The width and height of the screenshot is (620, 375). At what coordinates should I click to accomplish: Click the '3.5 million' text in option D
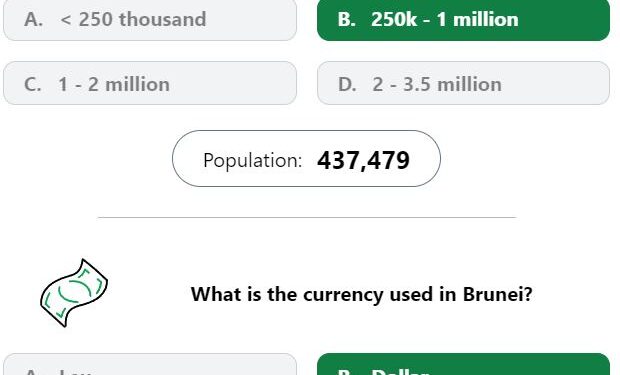(x=452, y=84)
